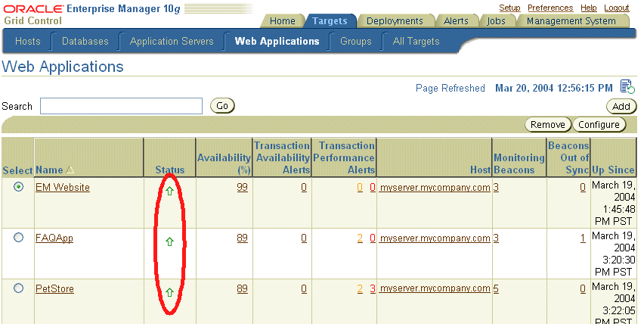This screenshot has height=324, width=644.
Task: Click EM Website transaction availability alerts 0
Action: 304,187
